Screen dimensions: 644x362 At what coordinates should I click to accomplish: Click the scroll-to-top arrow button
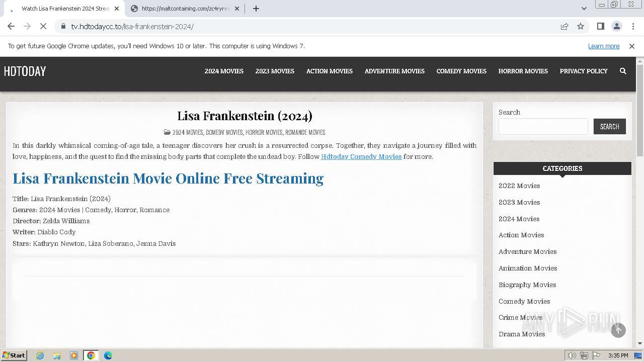point(618,330)
